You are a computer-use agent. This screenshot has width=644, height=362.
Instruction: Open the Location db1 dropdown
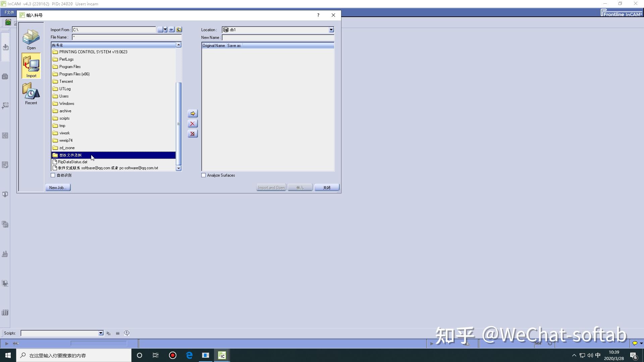[331, 29]
